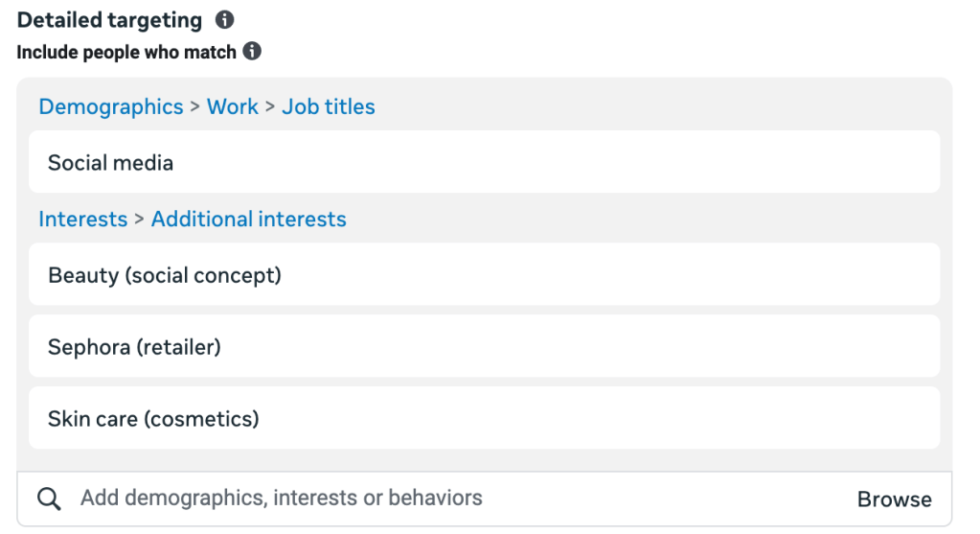Select the Sephora (retailer) interest row

pos(485,346)
